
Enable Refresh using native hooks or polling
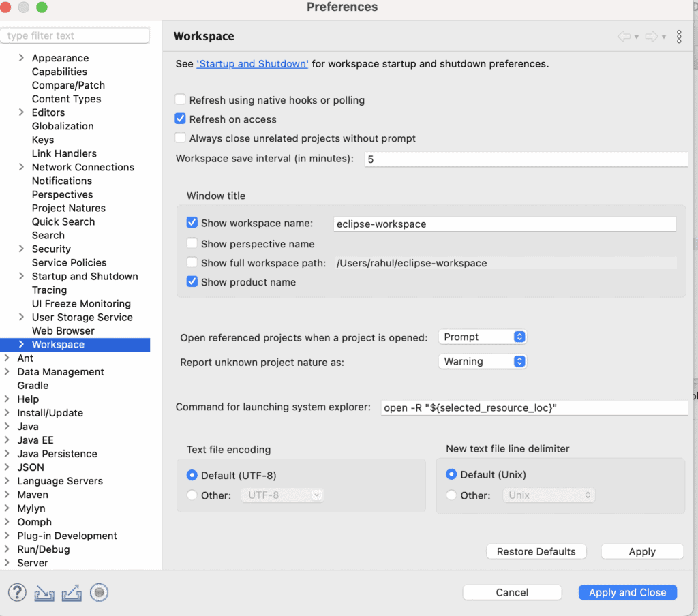(x=180, y=99)
